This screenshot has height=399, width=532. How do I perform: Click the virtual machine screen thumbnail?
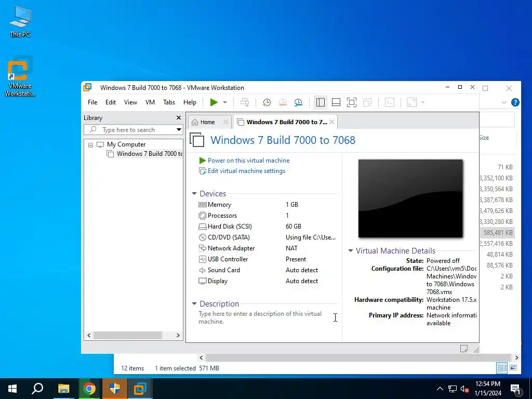[410, 198]
